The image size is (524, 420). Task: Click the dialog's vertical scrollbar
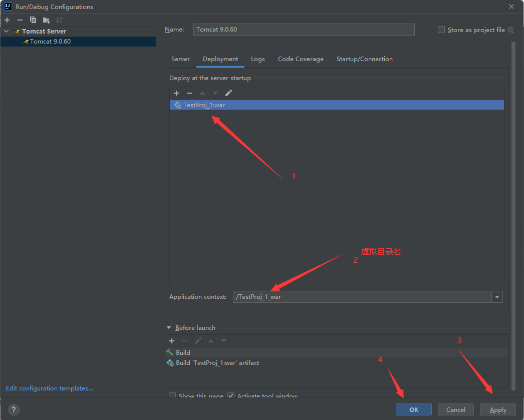(x=513, y=216)
